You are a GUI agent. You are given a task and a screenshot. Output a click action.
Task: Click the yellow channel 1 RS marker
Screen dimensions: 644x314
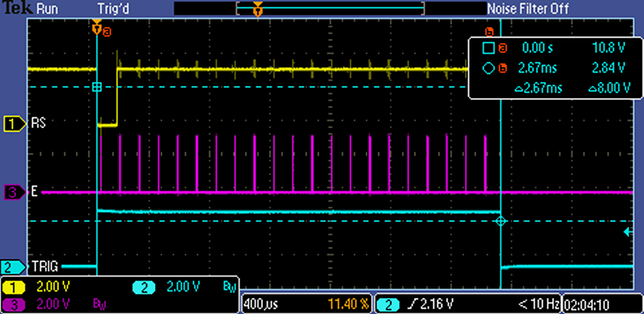12,123
